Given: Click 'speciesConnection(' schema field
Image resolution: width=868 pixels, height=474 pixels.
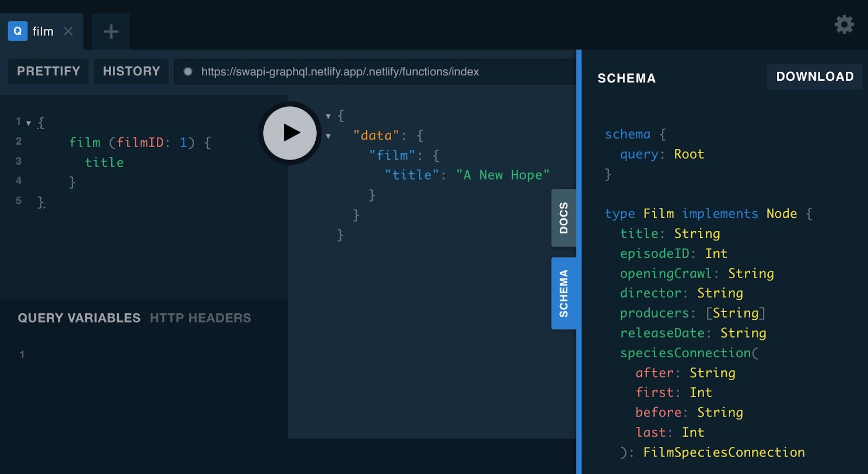Looking at the screenshot, I should pyautogui.click(x=689, y=353).
